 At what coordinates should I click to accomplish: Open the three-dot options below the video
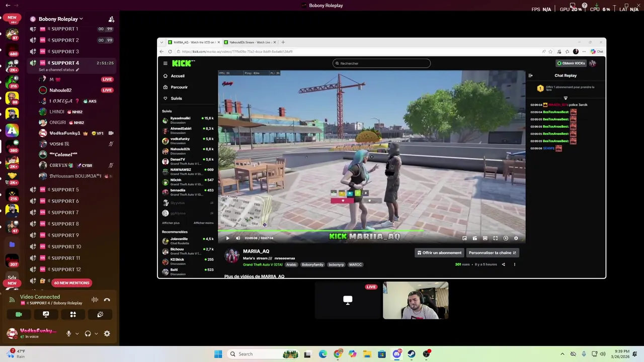point(514,264)
